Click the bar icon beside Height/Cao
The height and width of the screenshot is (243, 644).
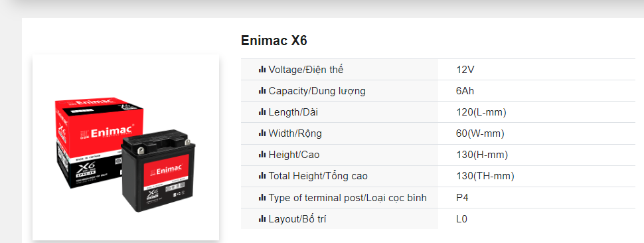(262, 155)
